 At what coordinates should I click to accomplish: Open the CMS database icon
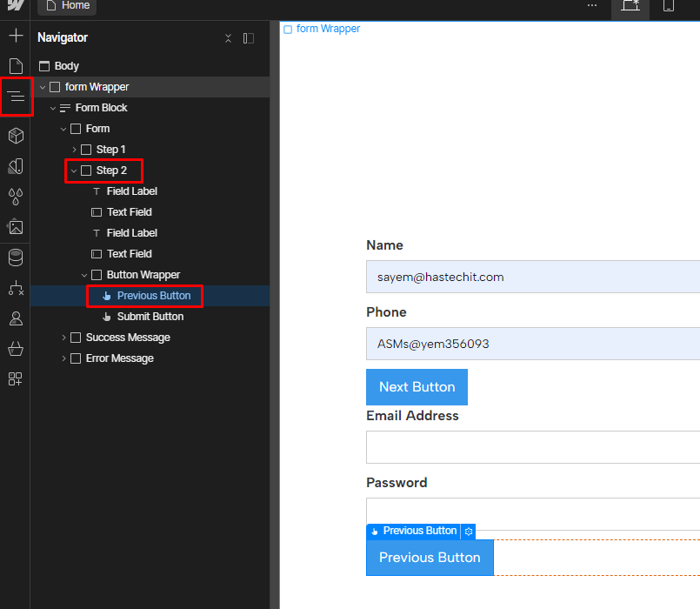point(16,258)
